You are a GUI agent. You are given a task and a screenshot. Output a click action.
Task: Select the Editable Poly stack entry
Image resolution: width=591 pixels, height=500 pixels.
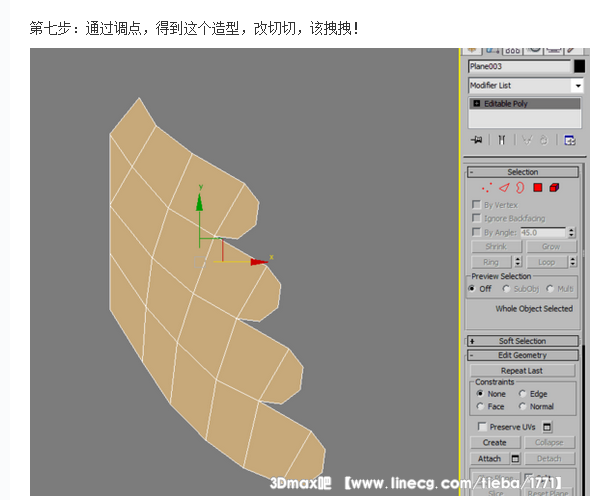click(x=525, y=103)
